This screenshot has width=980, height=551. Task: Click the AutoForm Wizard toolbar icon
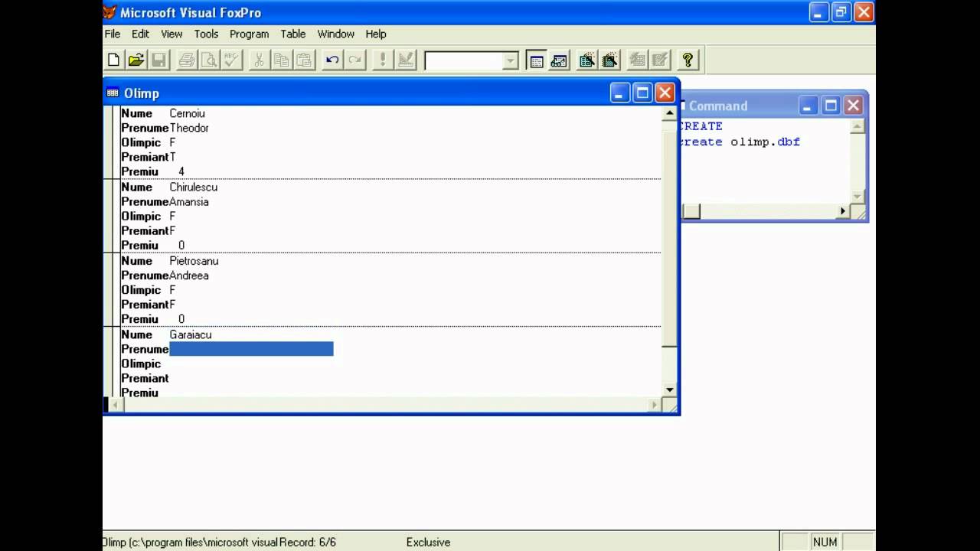[637, 60]
